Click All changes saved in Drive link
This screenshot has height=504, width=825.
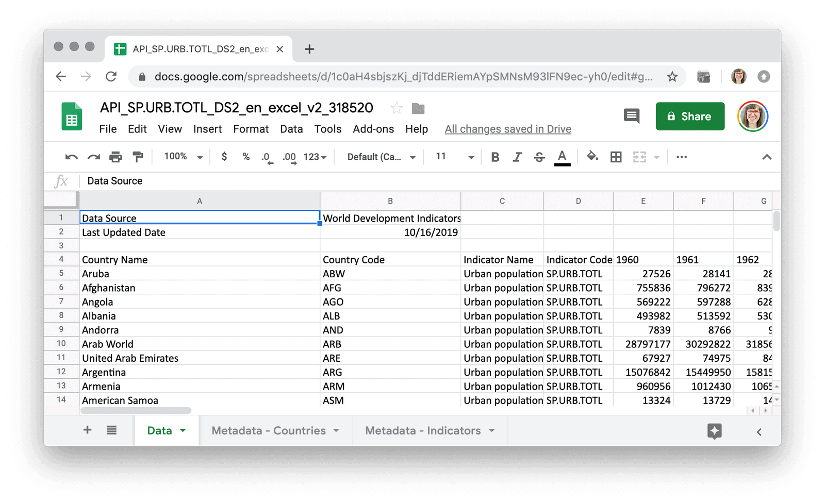(x=508, y=129)
